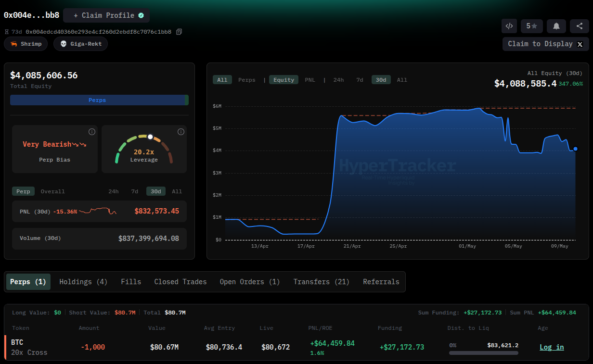Click BTC value $80.67M
The image size is (593, 364).
click(165, 347)
